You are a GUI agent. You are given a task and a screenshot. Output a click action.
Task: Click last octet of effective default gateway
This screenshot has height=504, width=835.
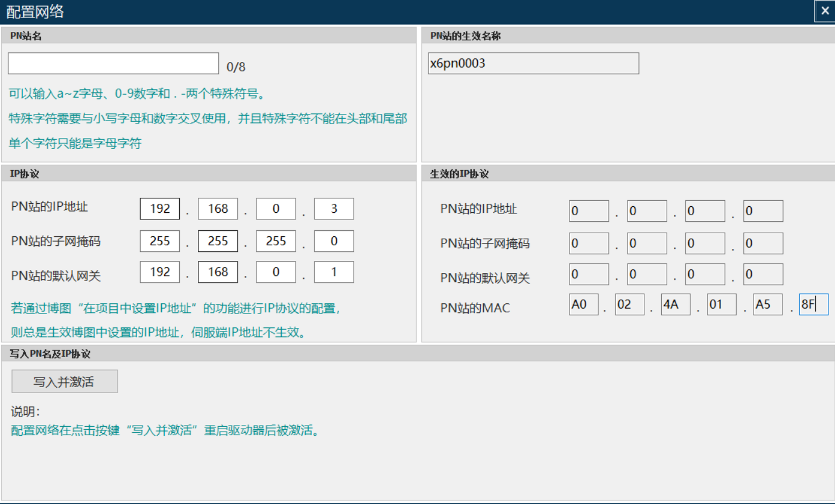[763, 274]
